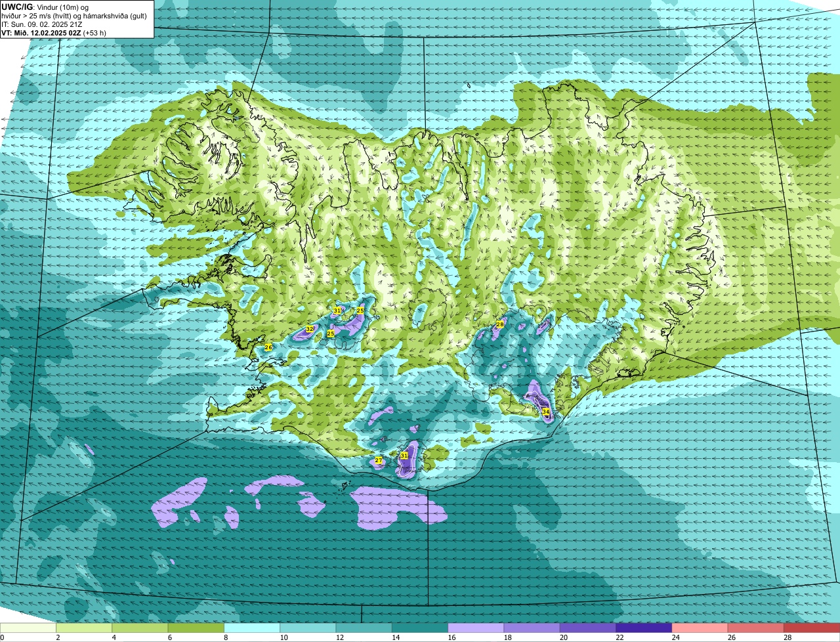Click the gust label 31 nearest label 32
840x642 pixels.
click(337, 310)
